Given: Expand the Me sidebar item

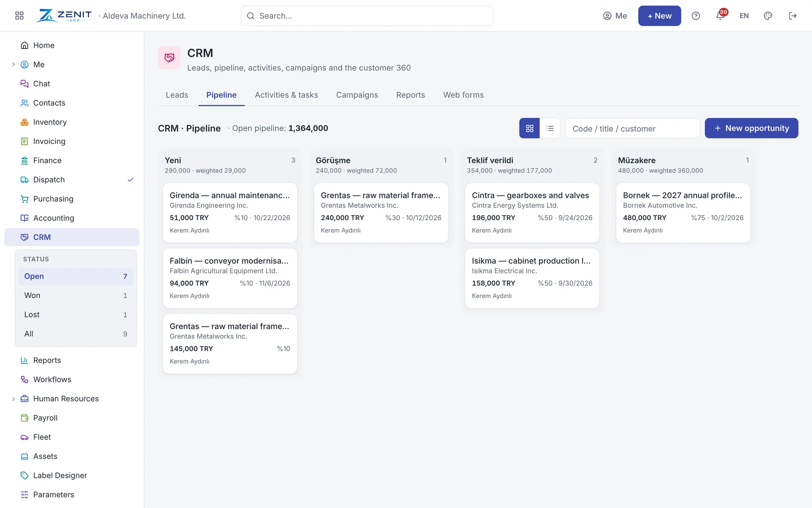Looking at the screenshot, I should (x=13, y=64).
